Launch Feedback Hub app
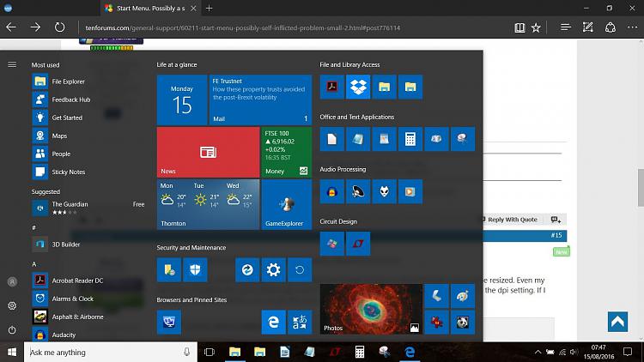The width and height of the screenshot is (644, 362). click(88, 100)
